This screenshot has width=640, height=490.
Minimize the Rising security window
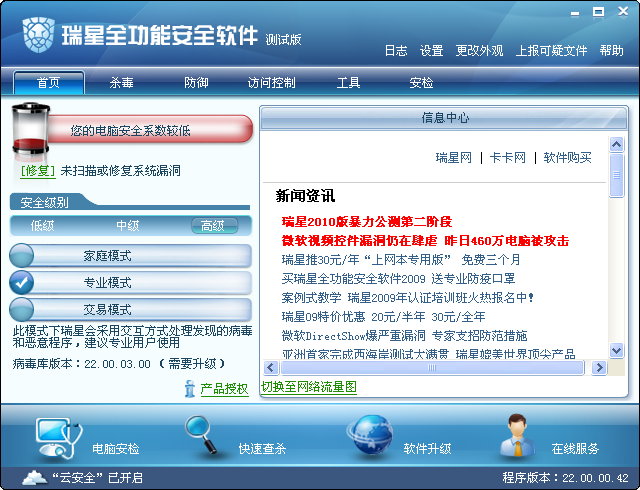[x=575, y=13]
